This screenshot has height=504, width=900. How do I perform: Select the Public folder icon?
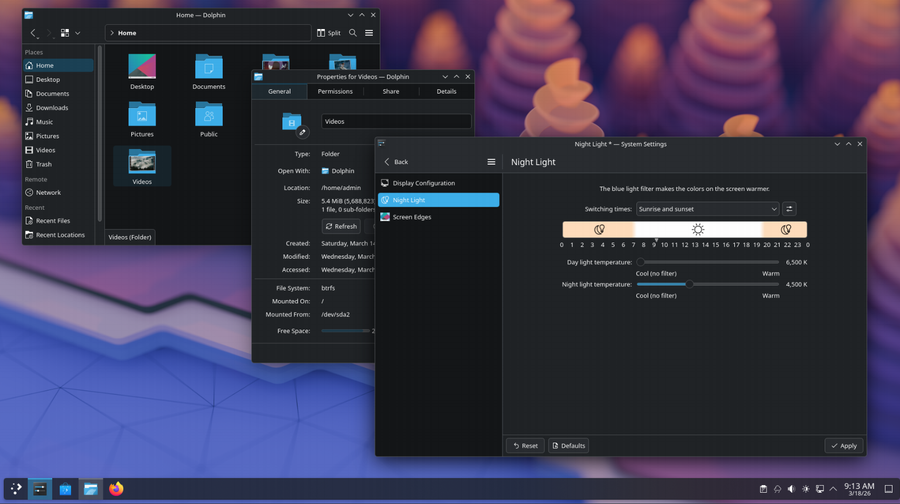[209, 115]
